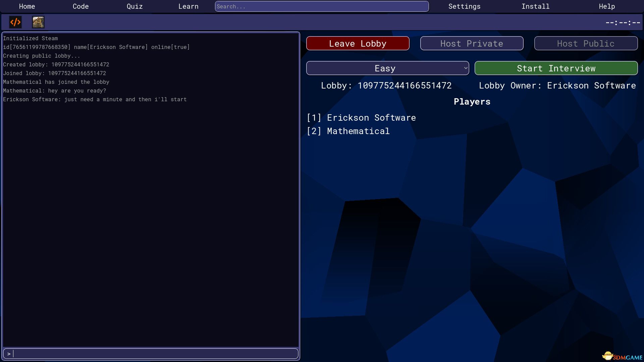This screenshot has height=362, width=644.
Task: Open the Code menu
Action: pyautogui.click(x=80, y=6)
